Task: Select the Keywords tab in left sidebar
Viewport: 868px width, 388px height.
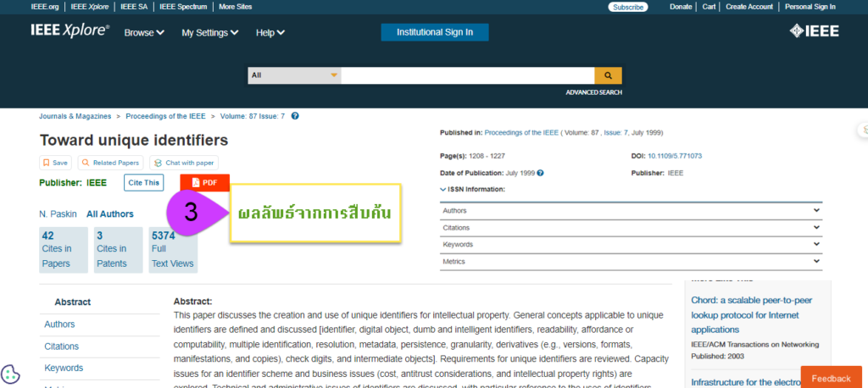Action: point(64,368)
